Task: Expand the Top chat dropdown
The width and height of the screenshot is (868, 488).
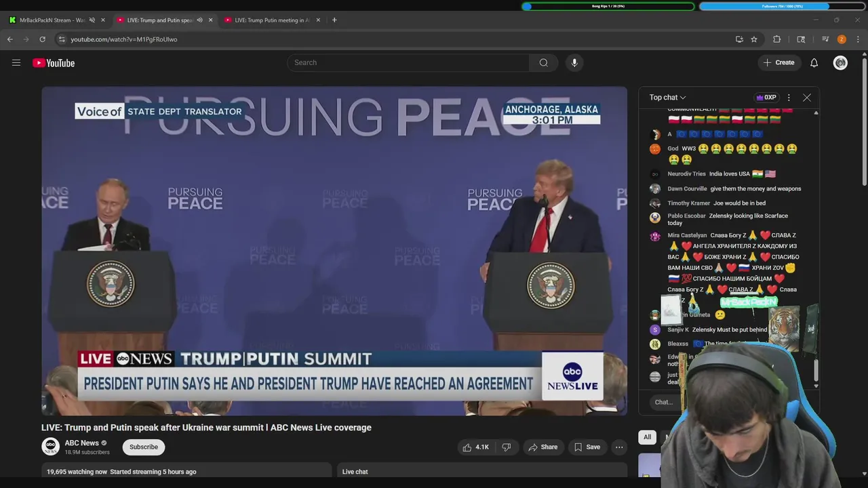Action: click(x=667, y=98)
